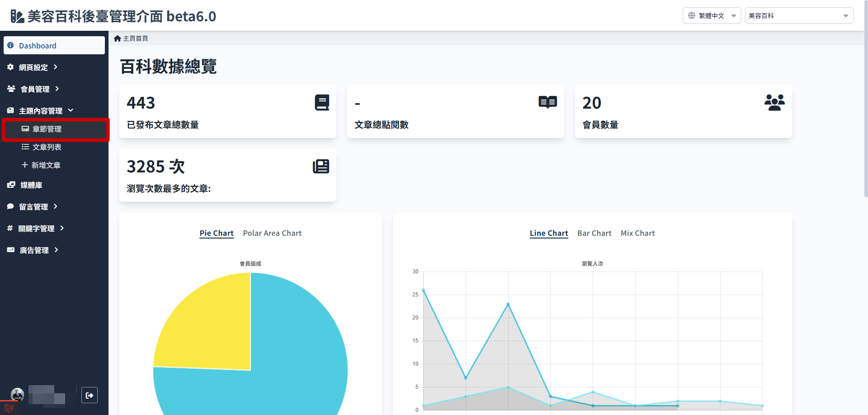Viewport: 868px width, 415px height.
Task: Click the book icon on the 已發布文章總數量 card
Action: (322, 102)
